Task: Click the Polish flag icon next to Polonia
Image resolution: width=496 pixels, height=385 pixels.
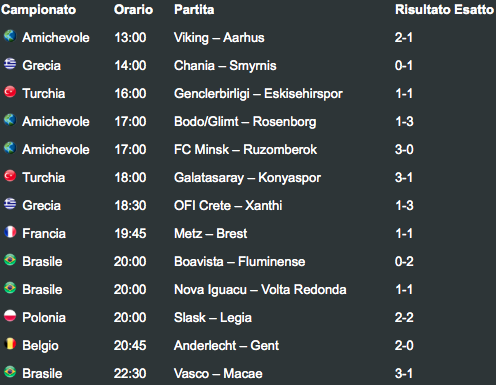Action: [x=10, y=316]
